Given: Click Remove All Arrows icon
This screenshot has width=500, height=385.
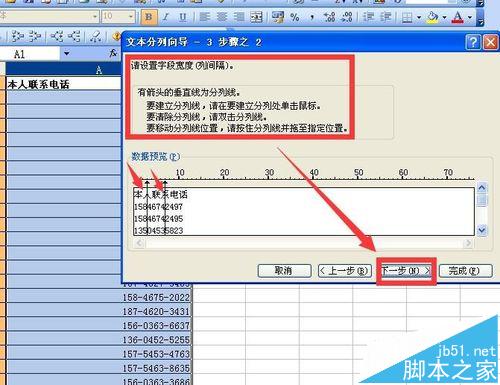Looking at the screenshot, I should coord(96,36).
